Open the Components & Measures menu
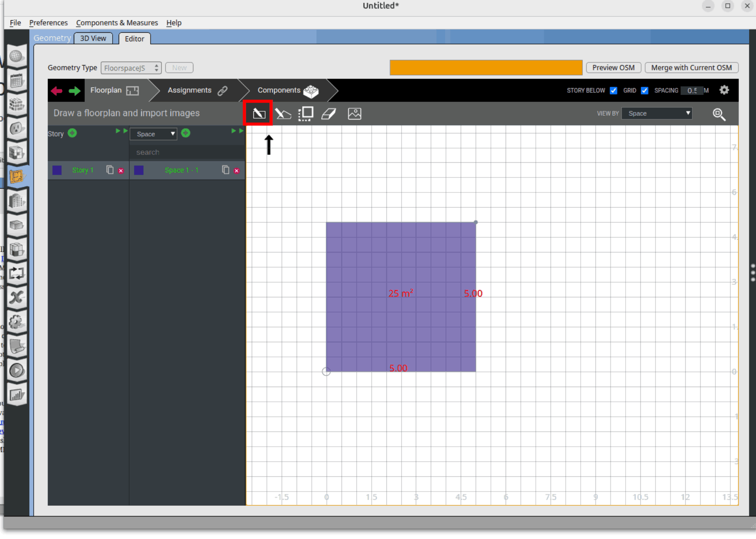The height and width of the screenshot is (539, 756). pos(117,22)
